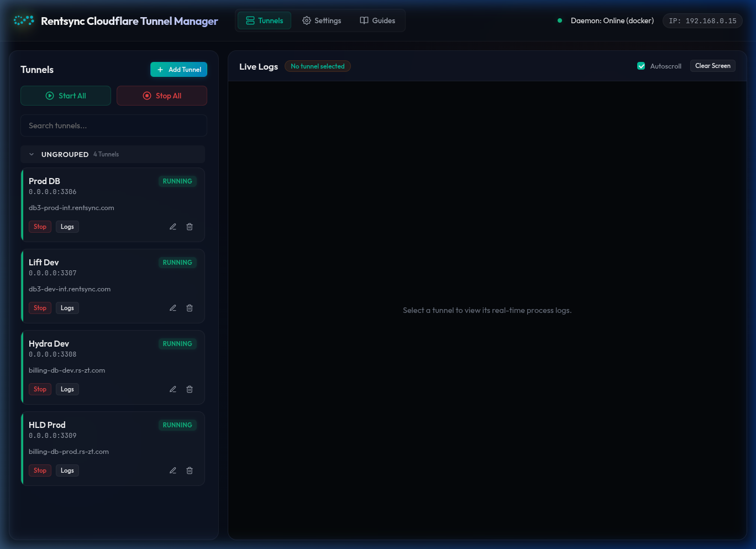Click the RUNNING badge on HLD Prod

click(x=177, y=425)
